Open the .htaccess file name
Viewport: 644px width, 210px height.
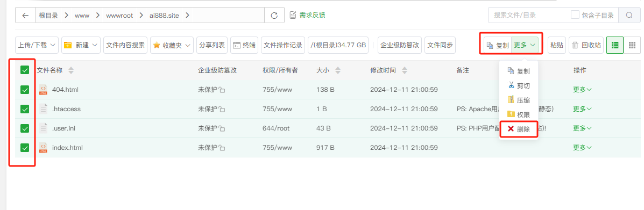tap(67, 109)
